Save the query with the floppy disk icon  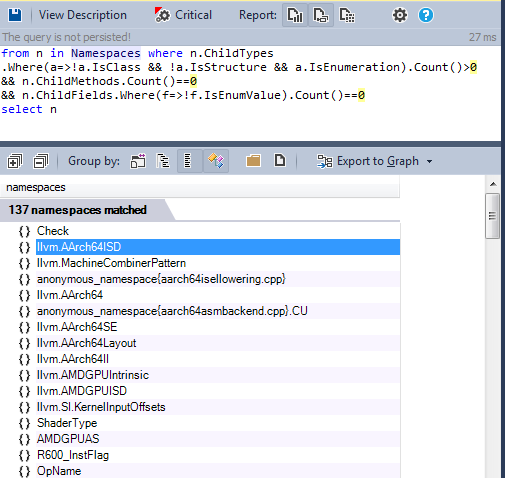tap(15, 15)
